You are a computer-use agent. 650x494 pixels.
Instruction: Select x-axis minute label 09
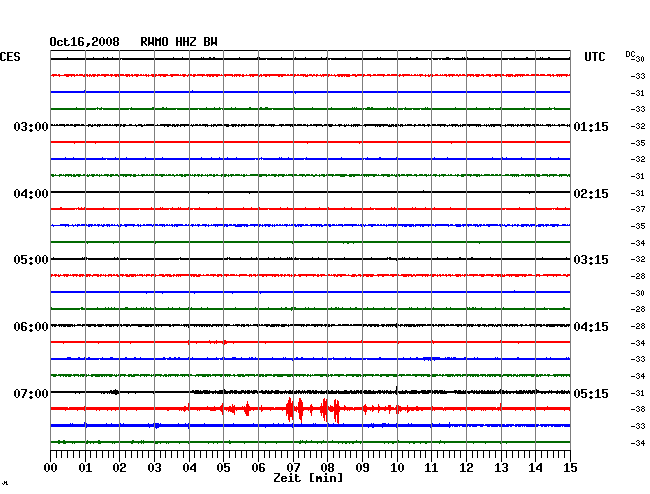tap(362, 467)
